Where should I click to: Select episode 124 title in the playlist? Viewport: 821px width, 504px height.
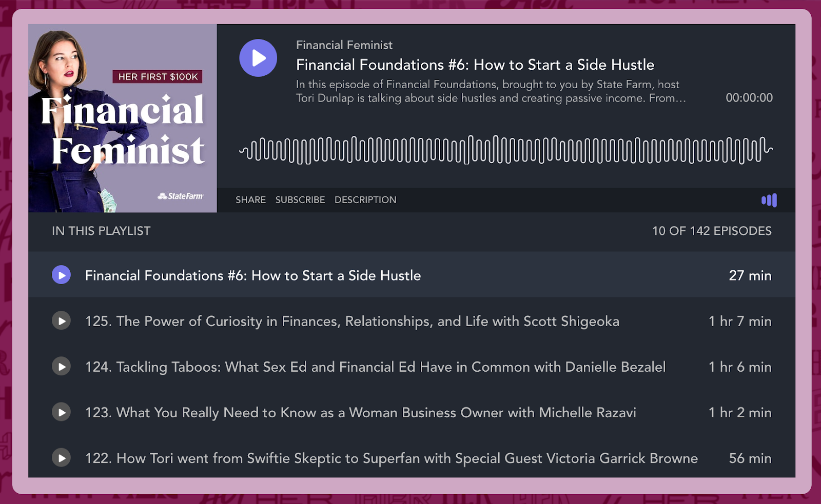(x=375, y=367)
